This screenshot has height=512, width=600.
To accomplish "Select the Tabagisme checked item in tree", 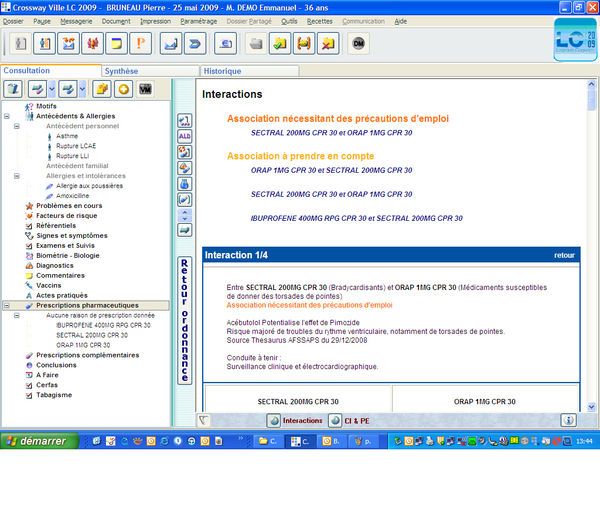I will tap(54, 395).
